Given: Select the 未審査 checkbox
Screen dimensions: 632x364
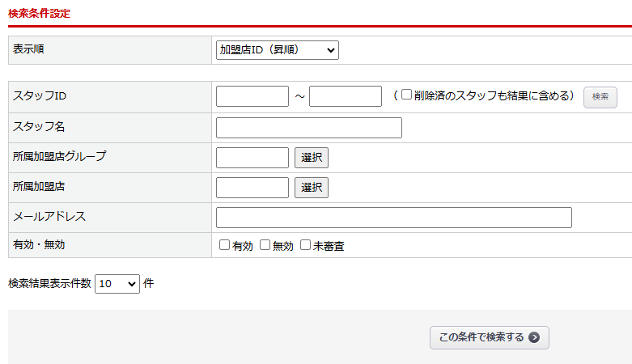Looking at the screenshot, I should (306, 245).
